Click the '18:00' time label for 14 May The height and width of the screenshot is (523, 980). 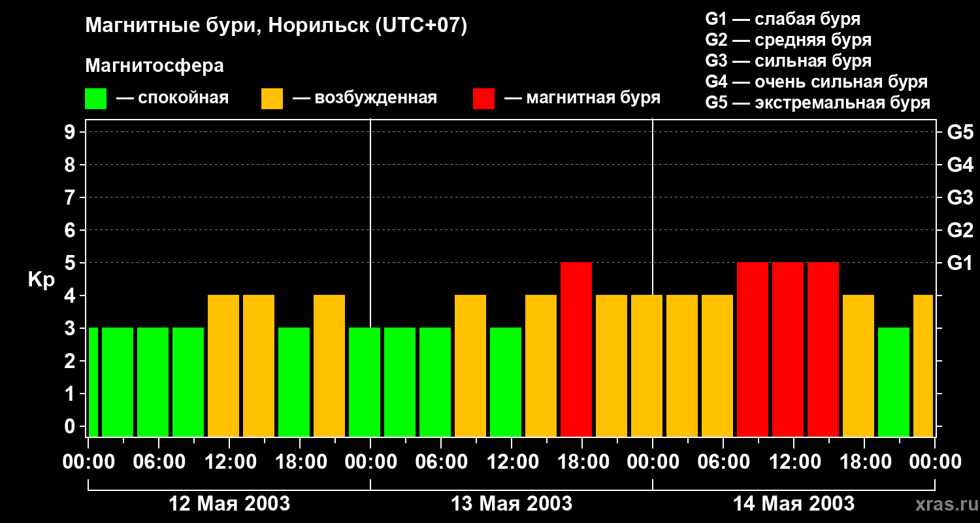[864, 462]
